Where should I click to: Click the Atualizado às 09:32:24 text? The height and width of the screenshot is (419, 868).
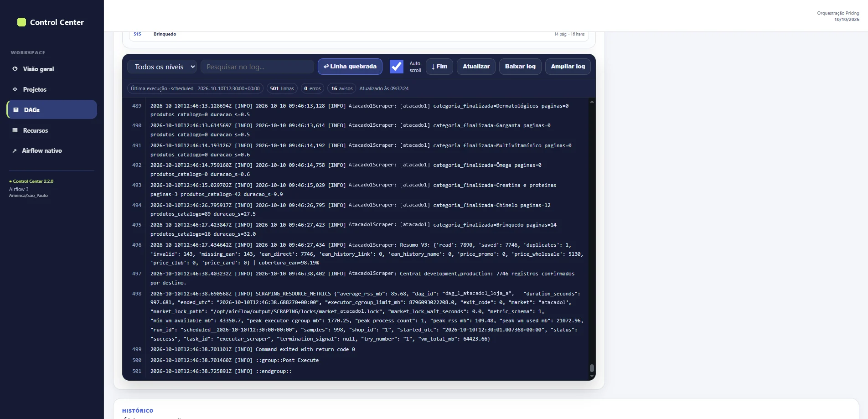(384, 88)
